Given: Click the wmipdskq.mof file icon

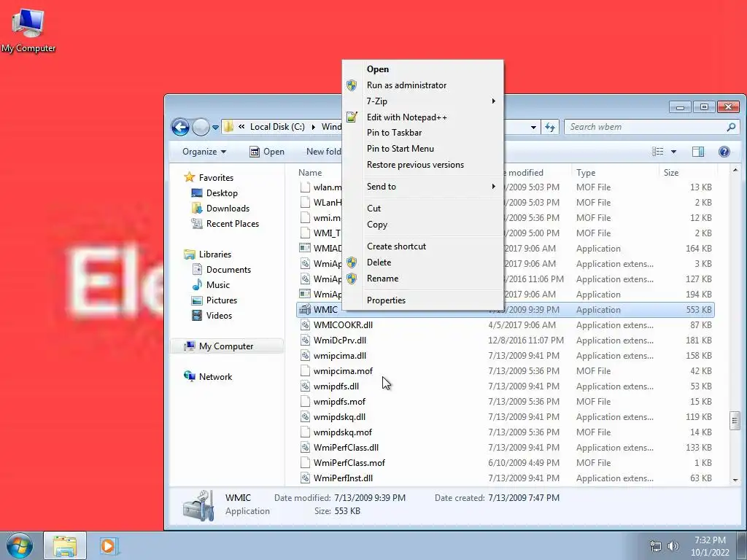Looking at the screenshot, I should (305, 432).
